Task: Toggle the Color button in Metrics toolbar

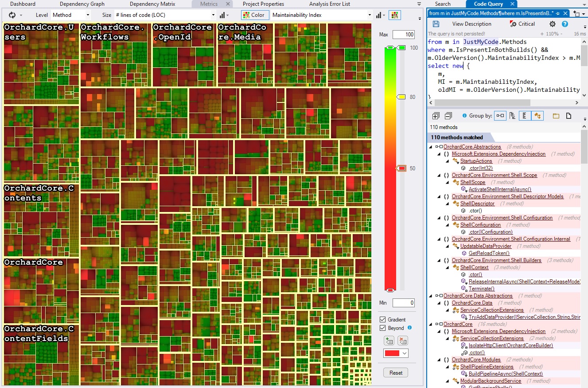Action: 255,15
